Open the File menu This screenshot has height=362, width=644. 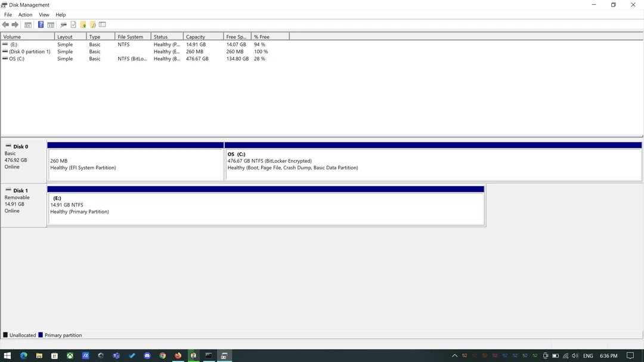[8, 15]
